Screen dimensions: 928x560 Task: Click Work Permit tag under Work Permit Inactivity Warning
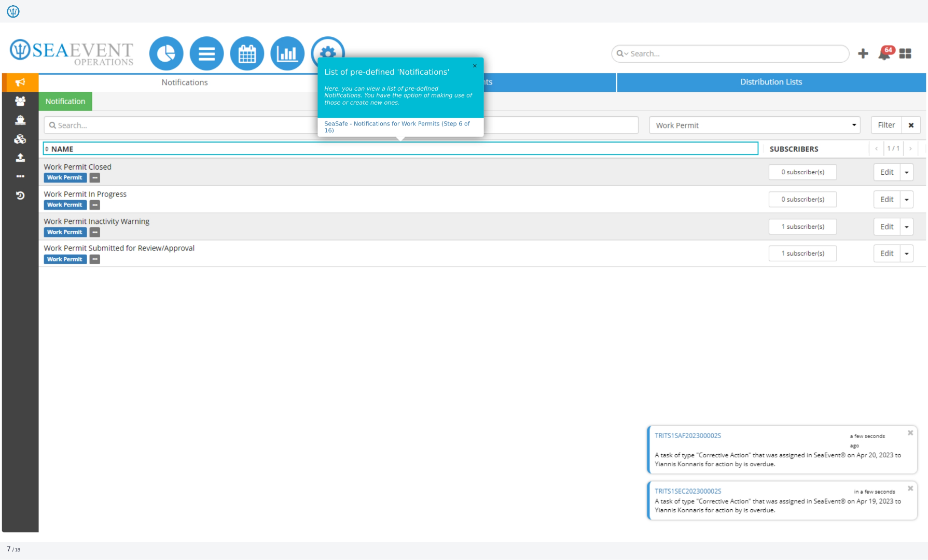tap(65, 232)
